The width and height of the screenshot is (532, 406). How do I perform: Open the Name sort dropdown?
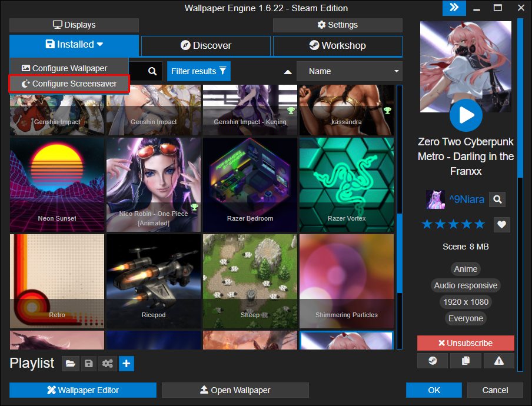(x=350, y=71)
